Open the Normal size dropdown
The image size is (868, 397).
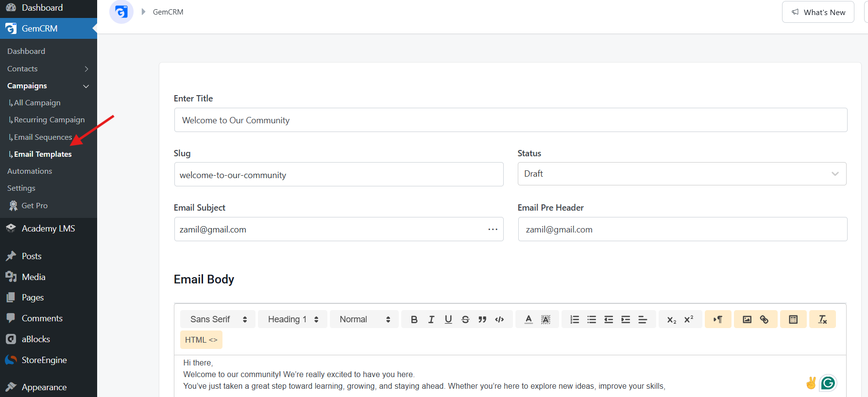point(364,319)
